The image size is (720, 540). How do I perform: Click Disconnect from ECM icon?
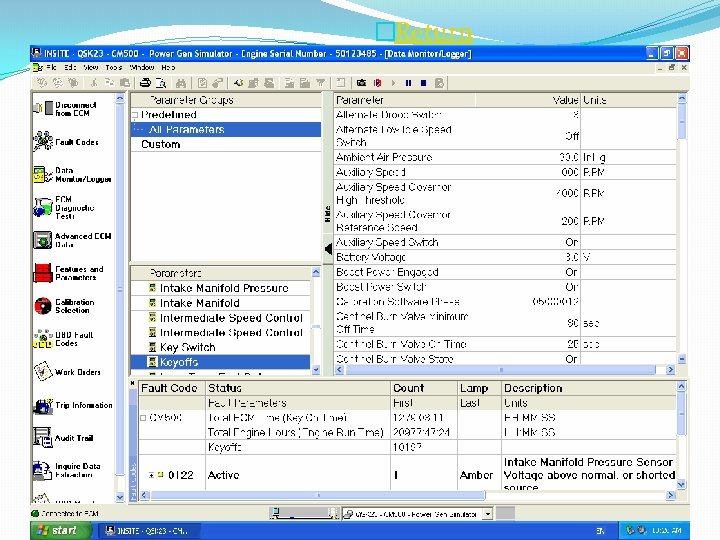click(42, 107)
